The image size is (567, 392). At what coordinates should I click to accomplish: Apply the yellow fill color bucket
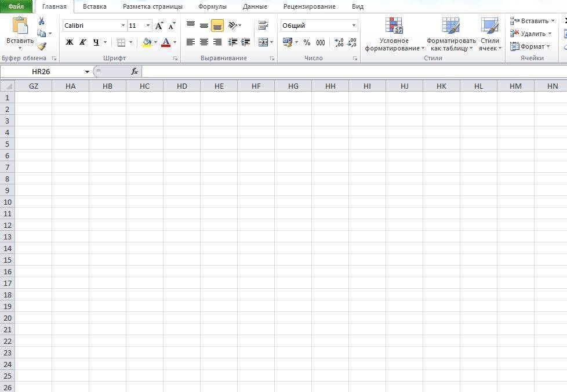tap(147, 42)
